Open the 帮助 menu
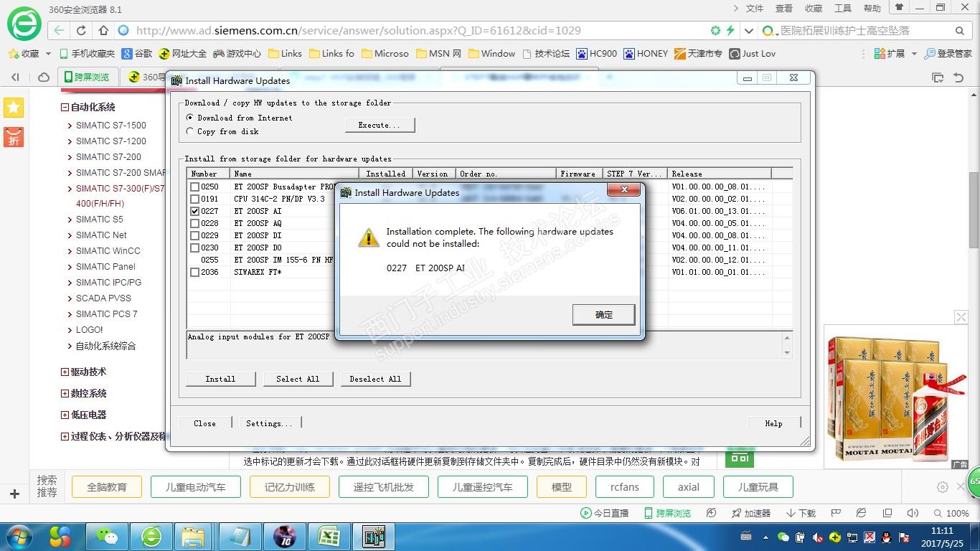Screen dimensions: 980x551 click(872, 9)
